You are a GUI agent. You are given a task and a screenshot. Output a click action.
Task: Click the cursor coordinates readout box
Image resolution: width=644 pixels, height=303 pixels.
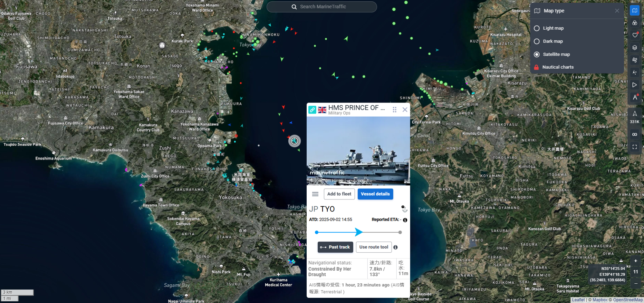[x=607, y=274]
